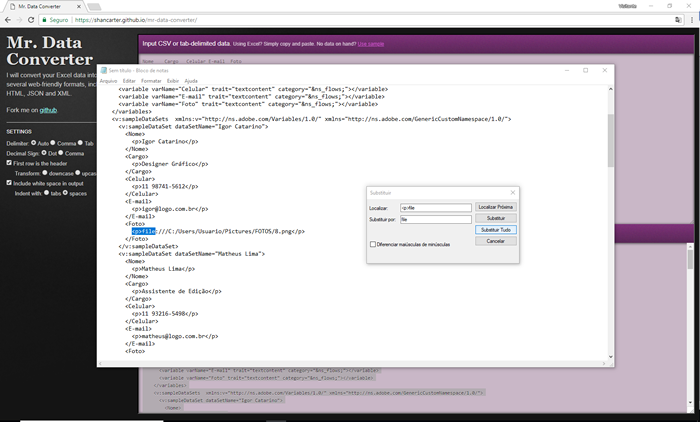Select Comma delimiter option
Screen dimensions: 700x422
pos(53,143)
